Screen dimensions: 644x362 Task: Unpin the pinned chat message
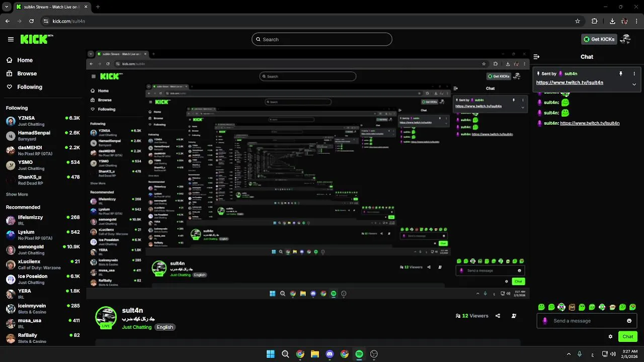pos(621,74)
